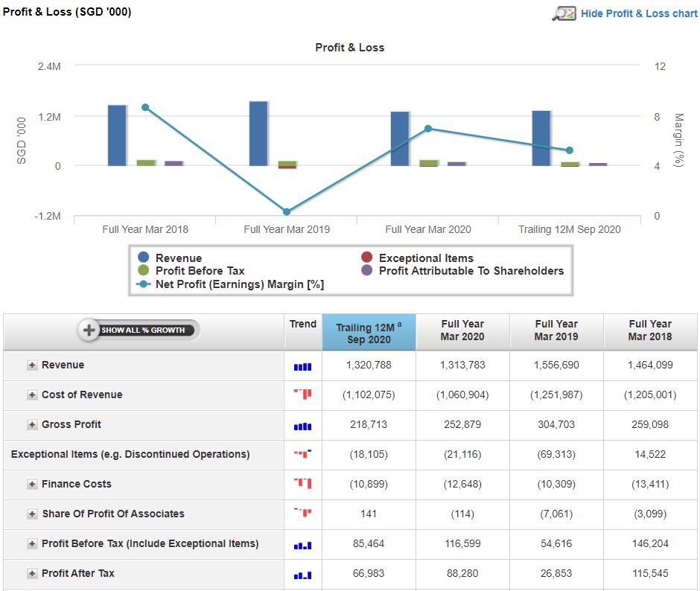This screenshot has height=591, width=700.
Task: Select the Full Year Mar 2020 column header
Action: pyautogui.click(x=462, y=330)
